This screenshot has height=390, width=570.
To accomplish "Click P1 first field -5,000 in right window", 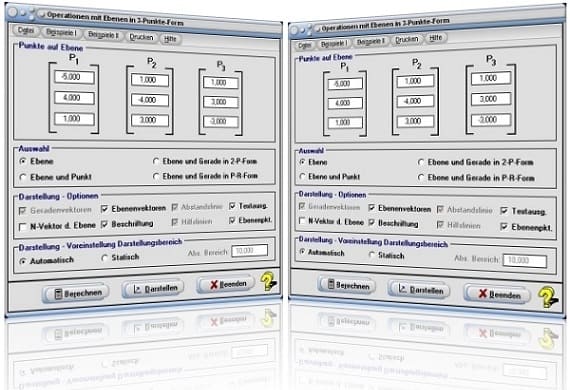I will [x=345, y=84].
